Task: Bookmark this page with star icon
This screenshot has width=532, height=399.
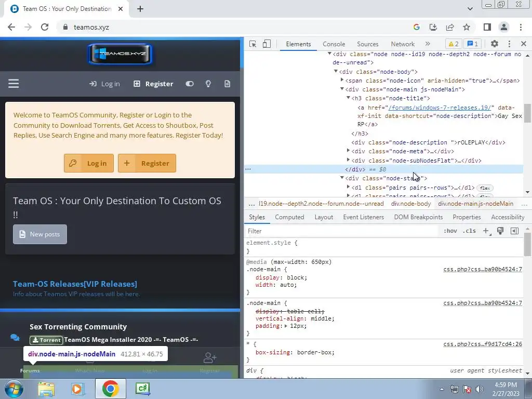Action: coord(467,27)
